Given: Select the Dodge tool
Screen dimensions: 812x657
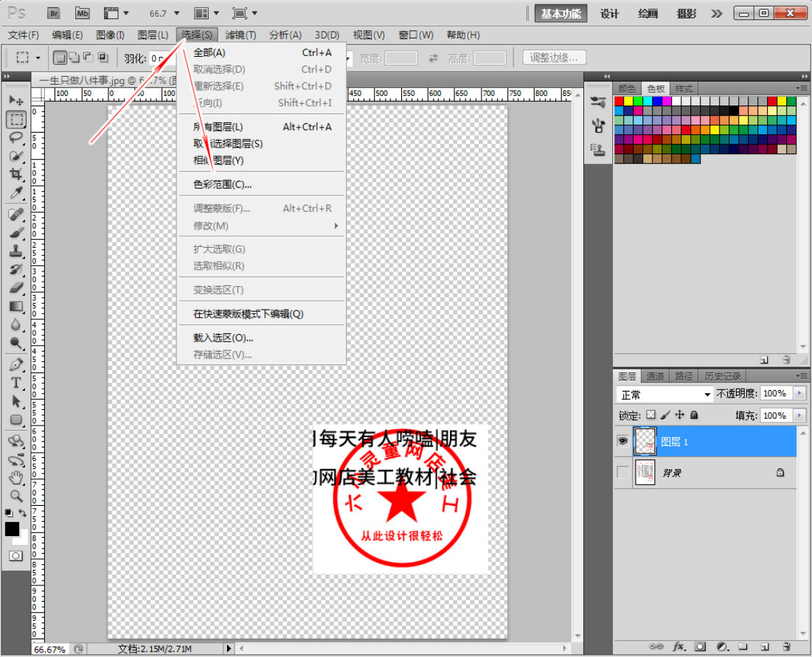Looking at the screenshot, I should point(16,343).
